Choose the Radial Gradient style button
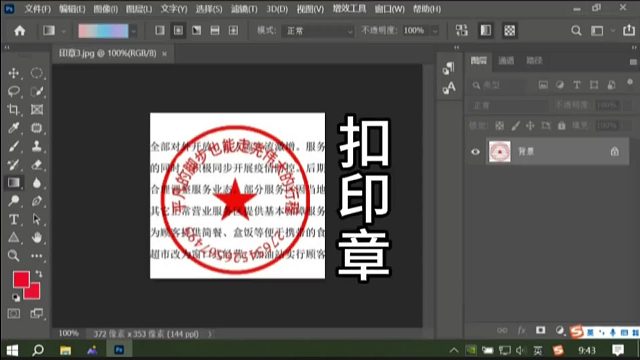Image resolution: width=640 pixels, height=360 pixels. tap(178, 30)
